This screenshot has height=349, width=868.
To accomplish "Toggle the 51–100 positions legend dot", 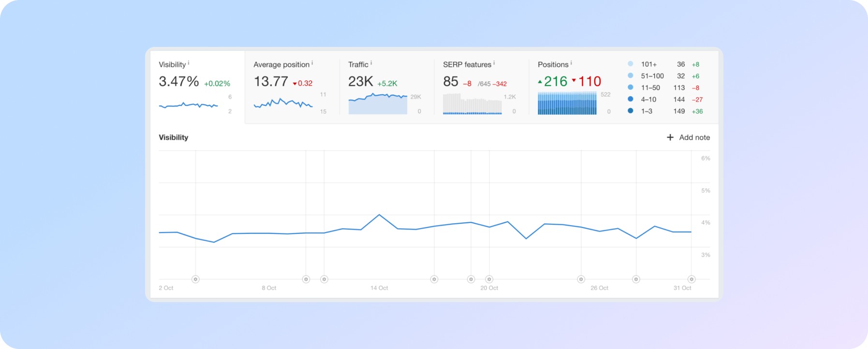I will 631,75.
